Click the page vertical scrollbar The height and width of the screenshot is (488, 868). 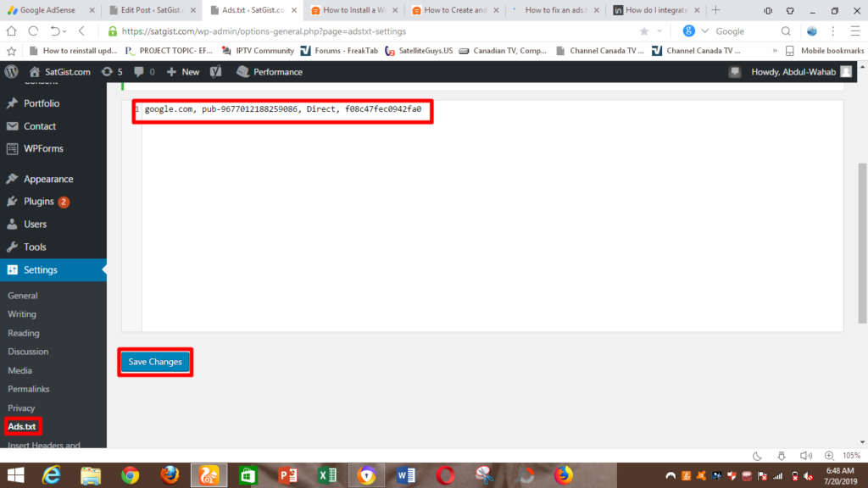point(862,243)
